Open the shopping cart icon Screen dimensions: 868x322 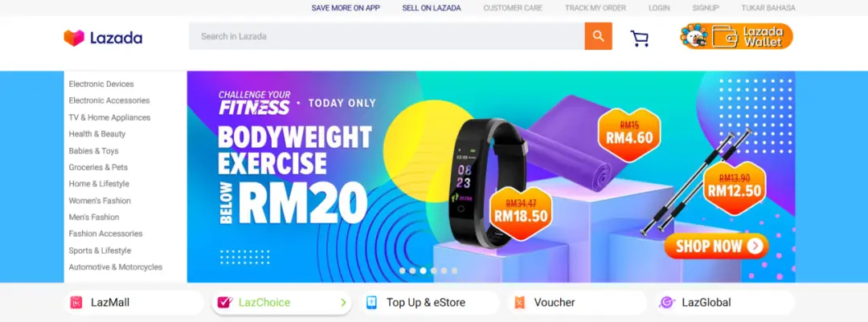640,39
